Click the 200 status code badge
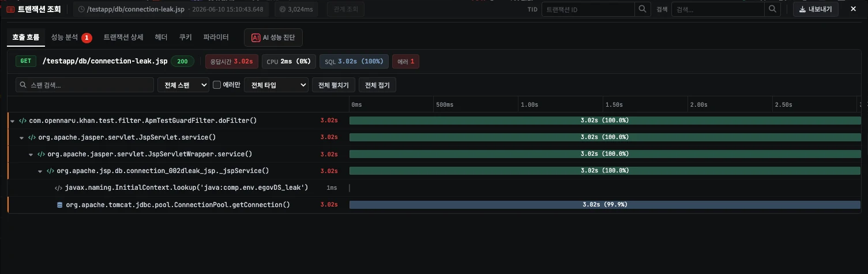Viewport: 868px width, 274px height. pos(182,61)
